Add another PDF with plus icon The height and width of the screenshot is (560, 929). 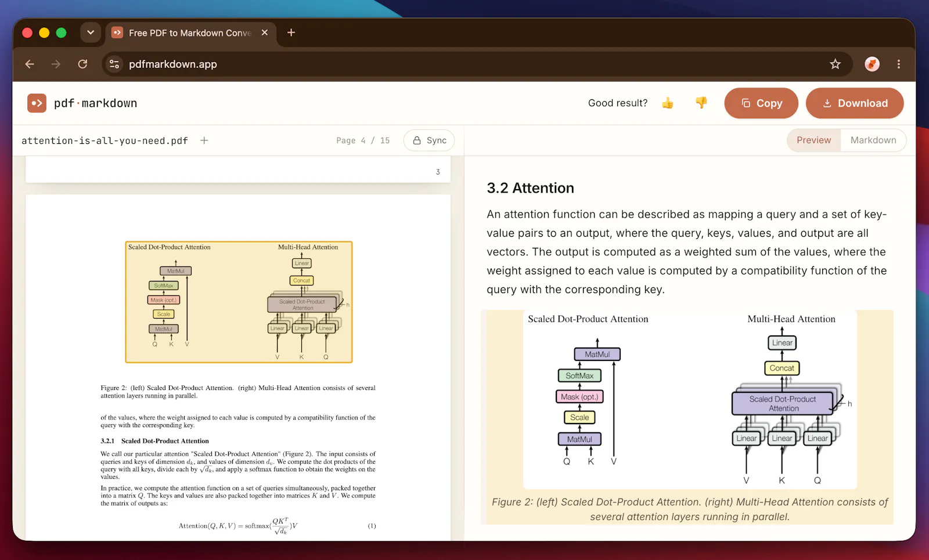click(x=204, y=140)
